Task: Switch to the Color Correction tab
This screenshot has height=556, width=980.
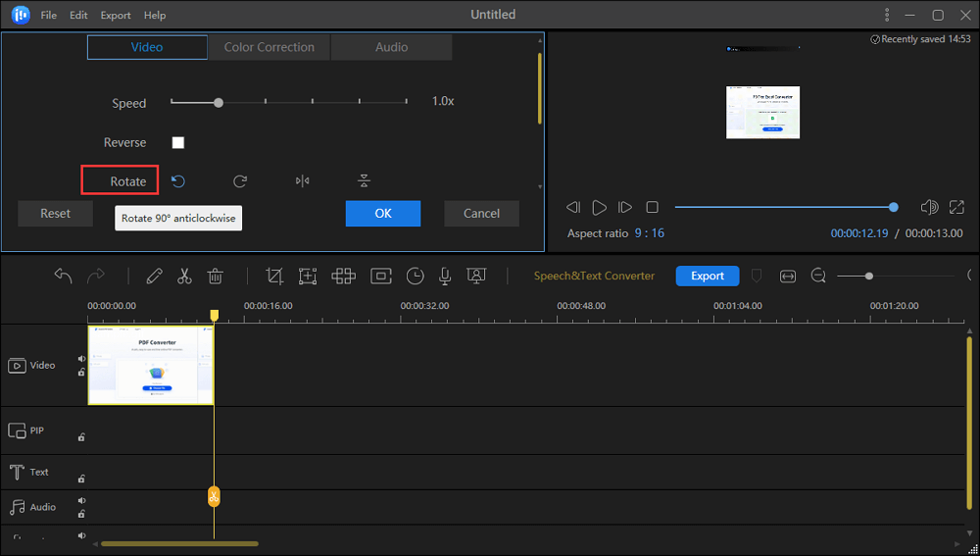Action: pyautogui.click(x=269, y=47)
